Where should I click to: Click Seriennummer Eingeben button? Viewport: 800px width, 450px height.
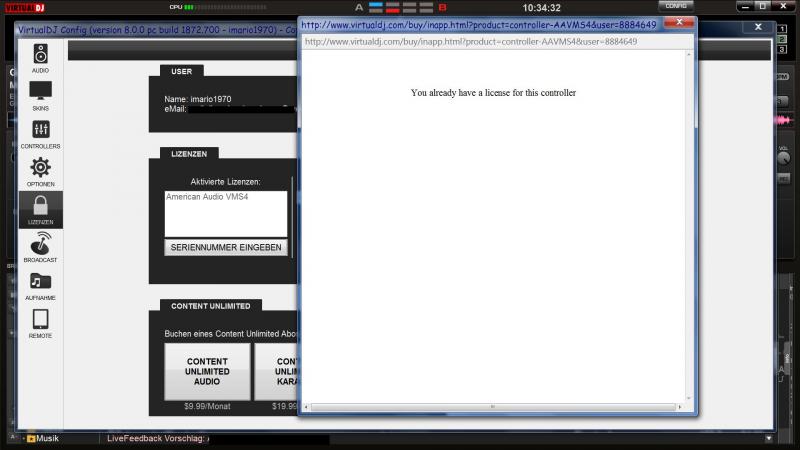226,247
